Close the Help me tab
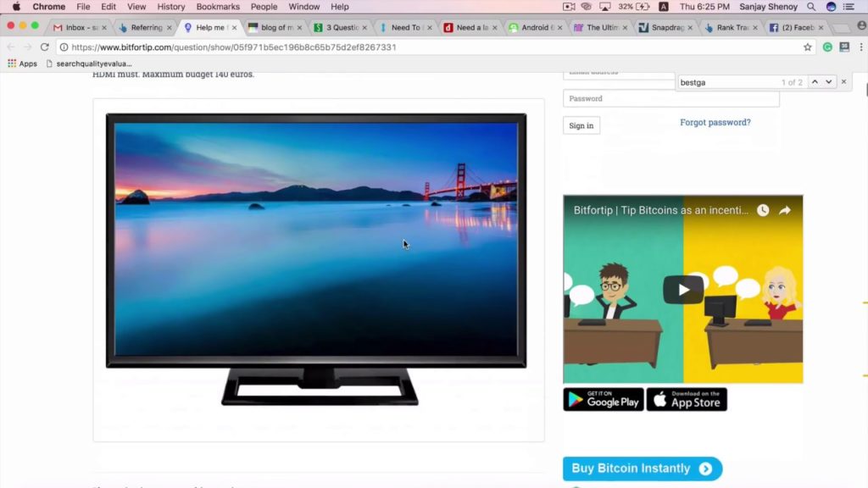The height and width of the screenshot is (488, 868). pos(234,27)
